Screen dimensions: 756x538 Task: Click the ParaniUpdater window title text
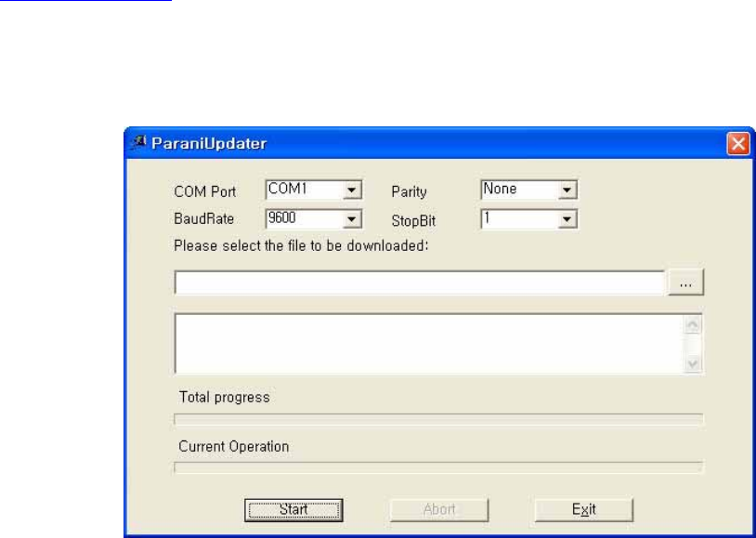209,144
